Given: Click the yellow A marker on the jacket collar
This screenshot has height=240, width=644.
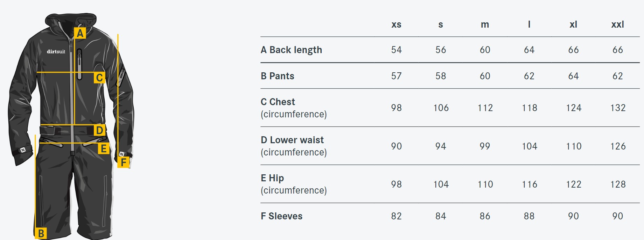Looking at the screenshot, I should pos(80,33).
